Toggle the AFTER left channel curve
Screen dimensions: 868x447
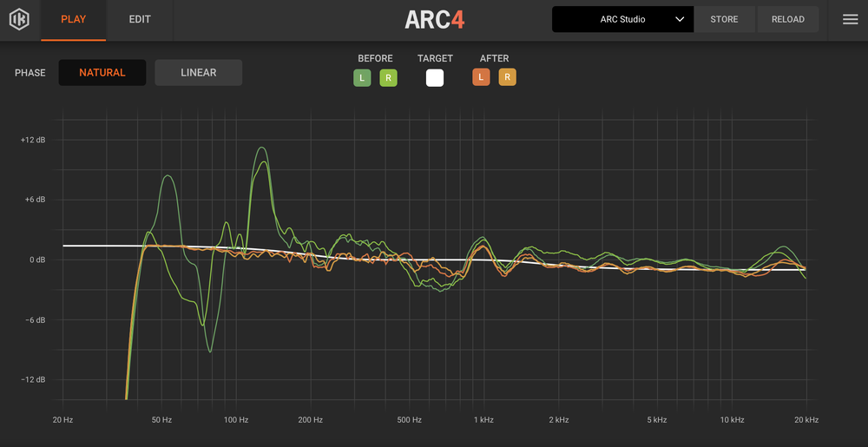click(x=481, y=77)
